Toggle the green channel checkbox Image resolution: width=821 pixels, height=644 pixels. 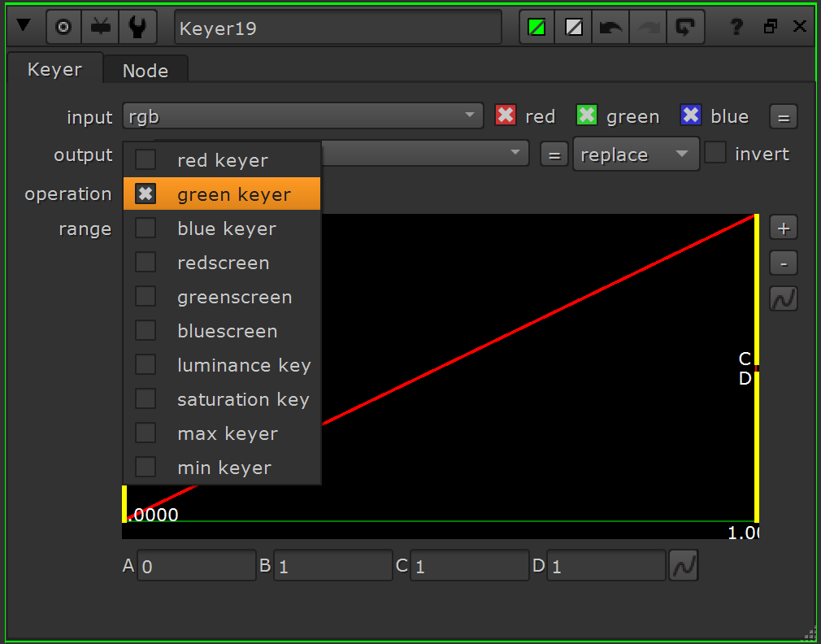point(587,115)
